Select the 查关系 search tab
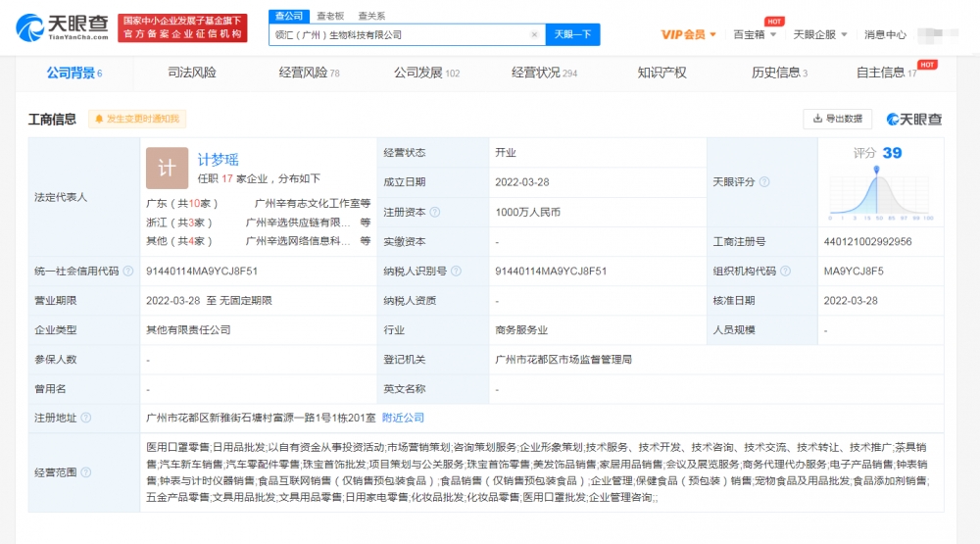This screenshot has width=980, height=544. pos(371,16)
